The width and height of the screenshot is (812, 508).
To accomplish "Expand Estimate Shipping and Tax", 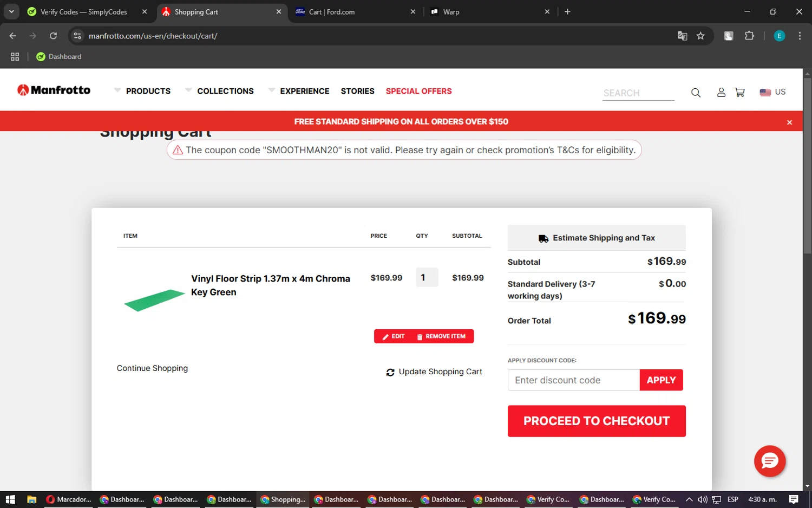I will [597, 238].
